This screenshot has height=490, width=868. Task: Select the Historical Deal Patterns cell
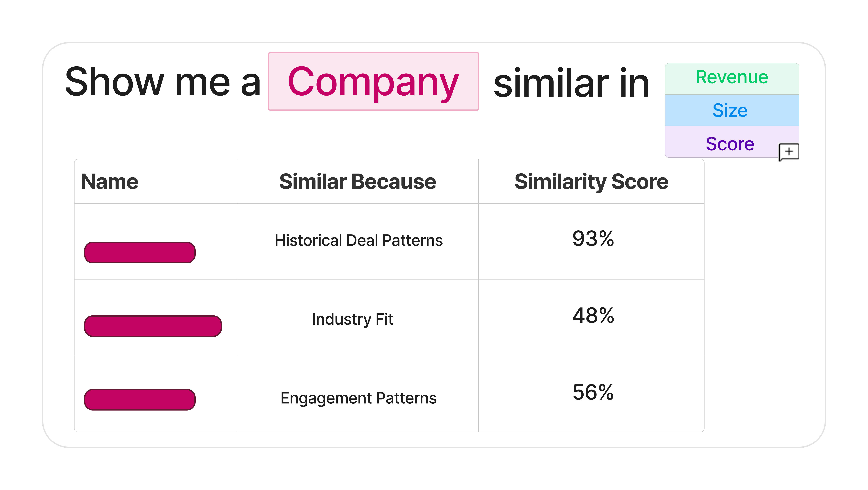point(358,241)
